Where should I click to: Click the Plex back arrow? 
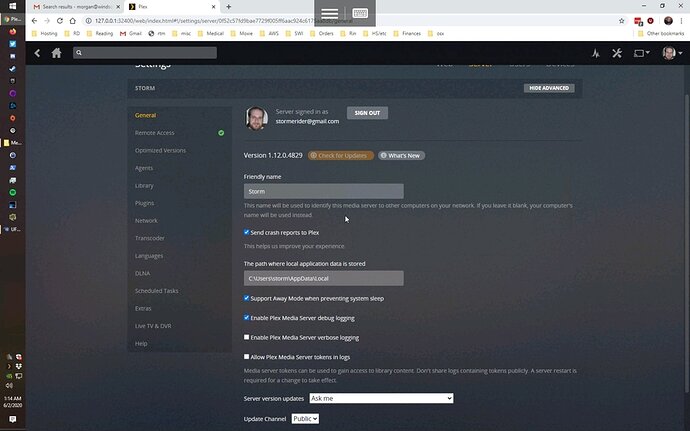37,53
